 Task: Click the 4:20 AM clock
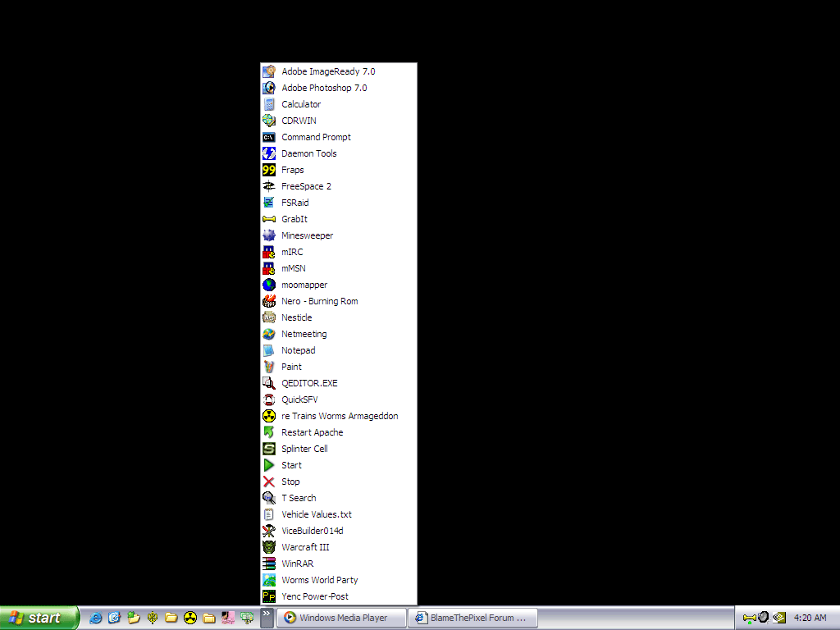click(810, 618)
